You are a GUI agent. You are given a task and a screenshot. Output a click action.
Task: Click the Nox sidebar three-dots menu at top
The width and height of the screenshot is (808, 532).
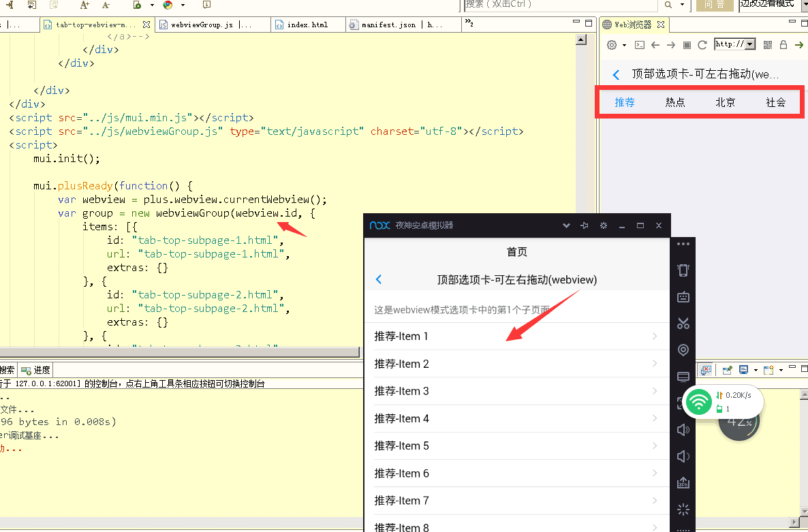click(x=683, y=244)
